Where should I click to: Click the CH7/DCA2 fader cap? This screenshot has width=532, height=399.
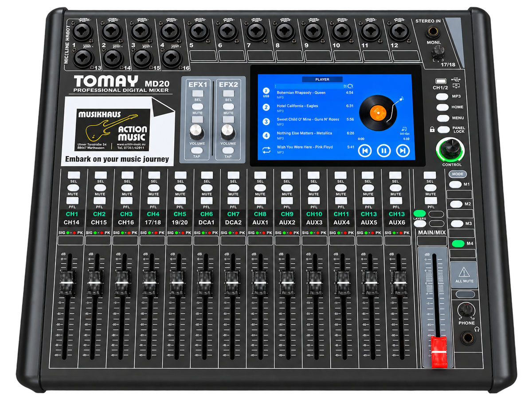232,282
